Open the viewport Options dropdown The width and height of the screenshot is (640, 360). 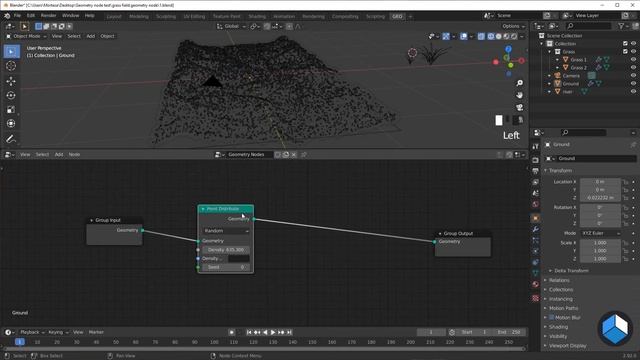(513, 26)
